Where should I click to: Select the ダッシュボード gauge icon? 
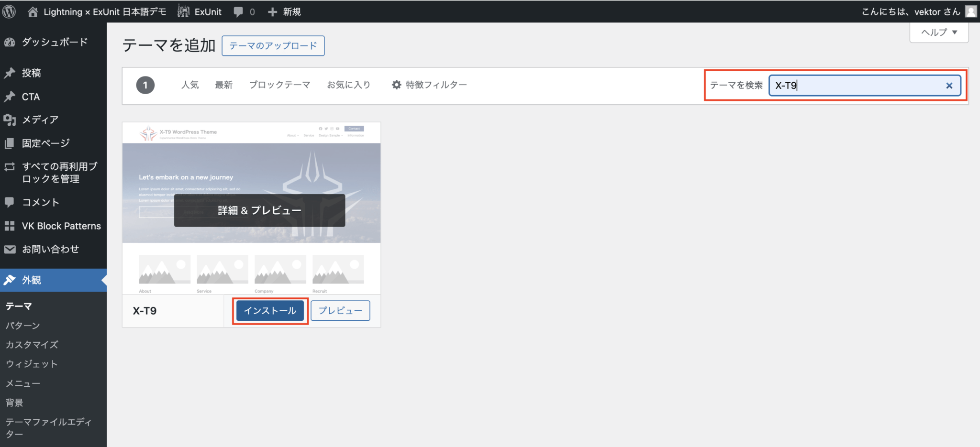pyautogui.click(x=10, y=42)
